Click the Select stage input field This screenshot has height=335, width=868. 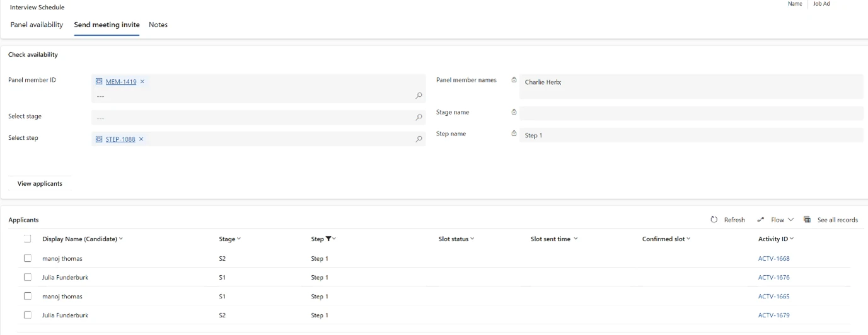click(x=252, y=118)
